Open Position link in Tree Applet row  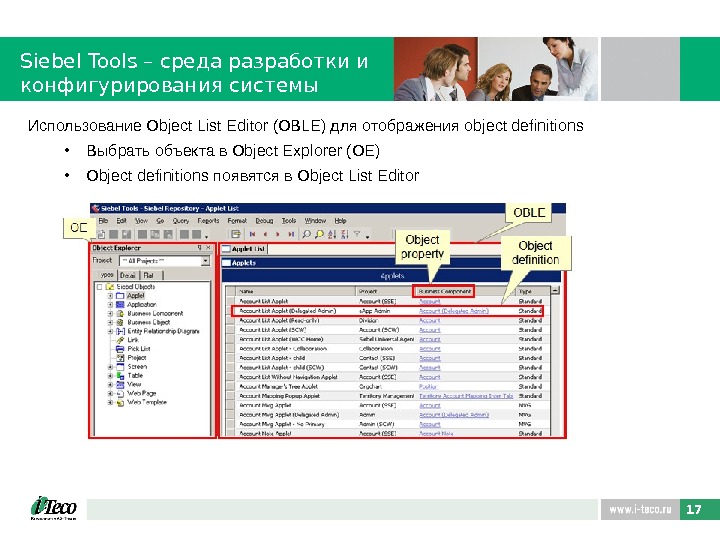pyautogui.click(x=428, y=386)
